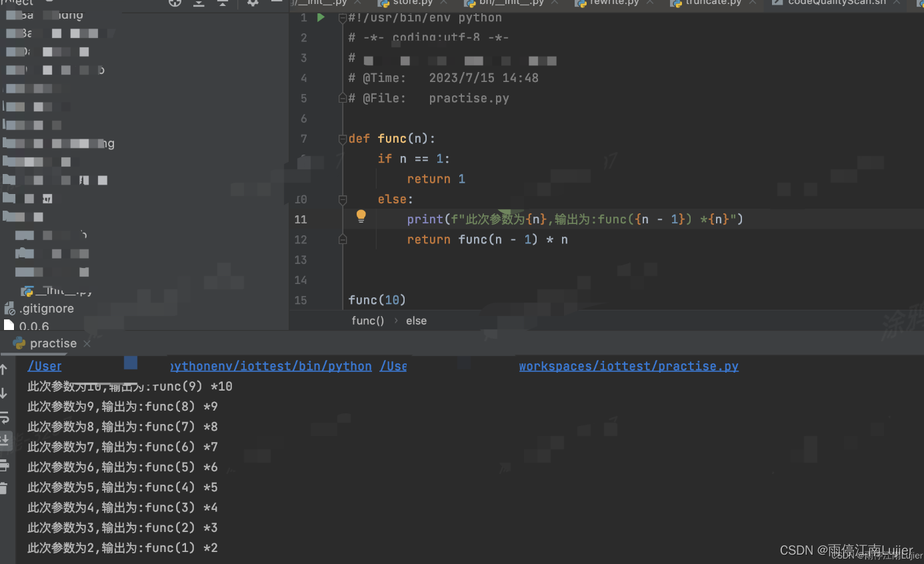Click 'return func(n - 1) * n' line
Viewport: 924px width, 564px height.
(x=487, y=239)
